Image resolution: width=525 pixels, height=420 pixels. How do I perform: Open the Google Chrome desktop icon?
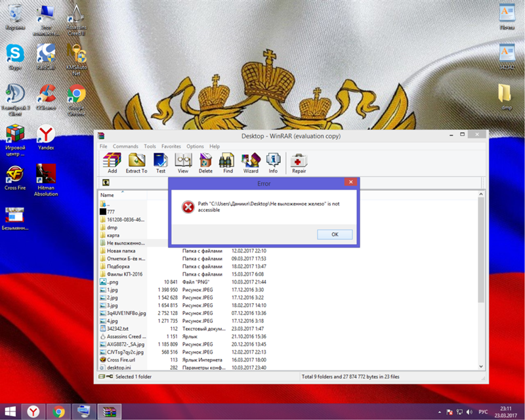[77, 100]
